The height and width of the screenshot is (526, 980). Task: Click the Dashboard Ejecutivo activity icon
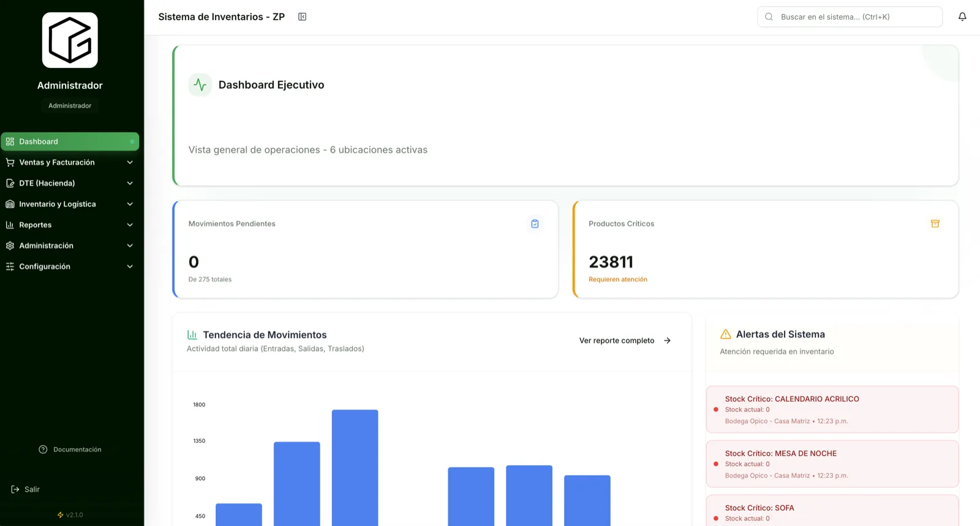200,85
